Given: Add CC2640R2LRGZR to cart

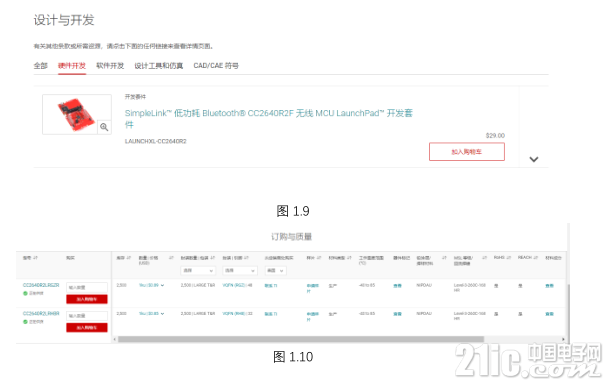Looking at the screenshot, I should (87, 299).
